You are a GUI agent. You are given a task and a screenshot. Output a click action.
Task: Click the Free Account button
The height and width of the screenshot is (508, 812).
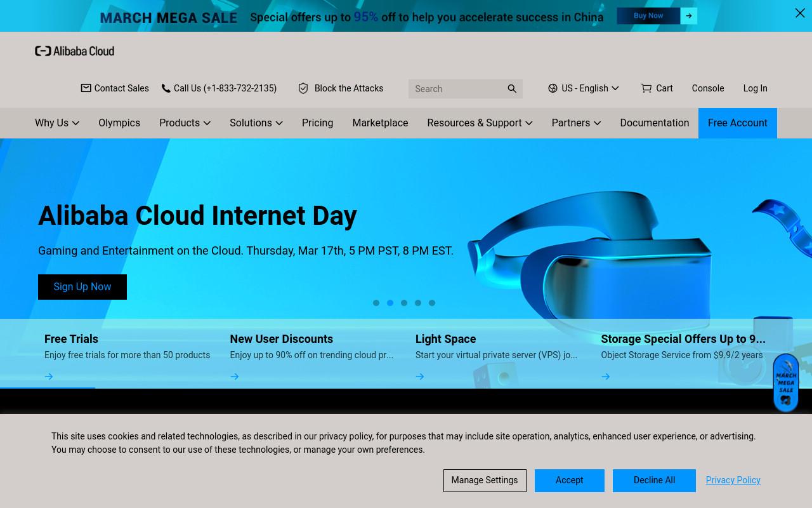pos(738,123)
